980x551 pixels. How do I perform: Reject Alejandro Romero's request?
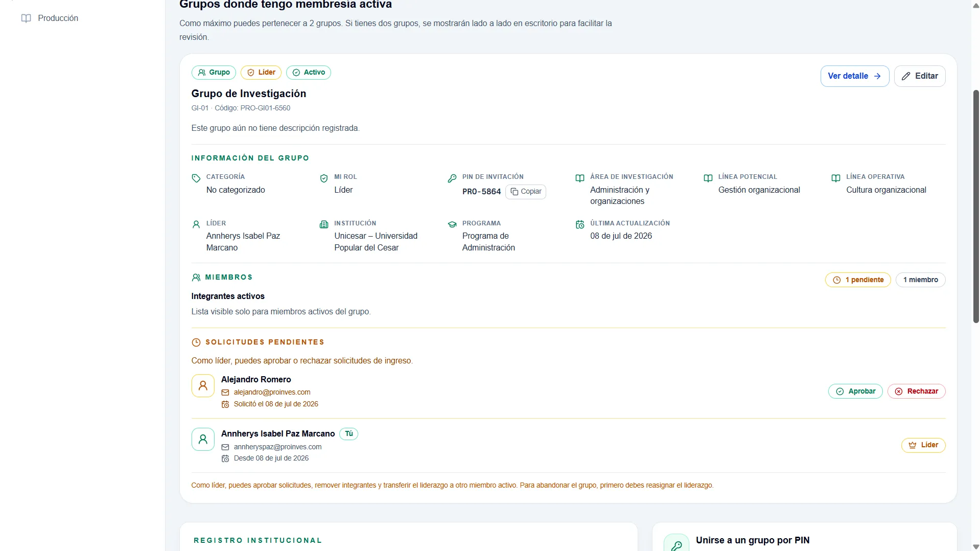916,392
